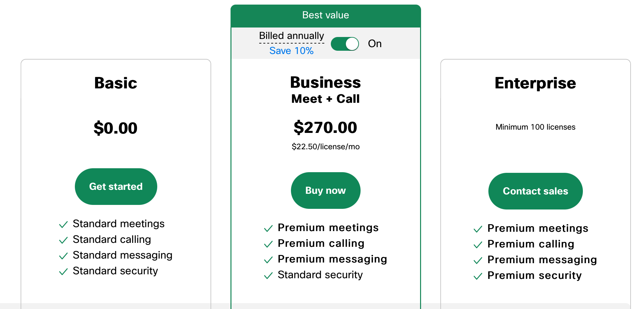Screen dimensions: 644x309
Task: Click the checkmark beside Standard messaging
Action: point(63,256)
